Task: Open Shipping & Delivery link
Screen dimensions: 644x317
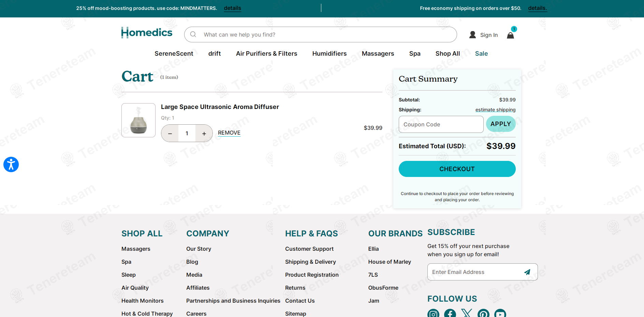Action: 310,262
